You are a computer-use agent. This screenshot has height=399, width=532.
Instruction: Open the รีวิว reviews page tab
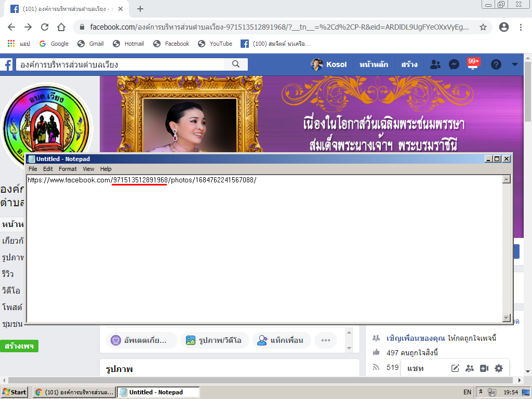pos(8,274)
